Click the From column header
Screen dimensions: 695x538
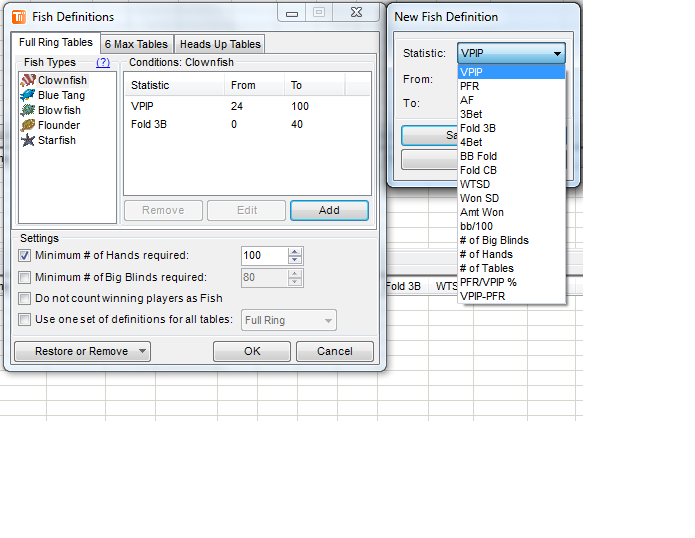click(254, 85)
